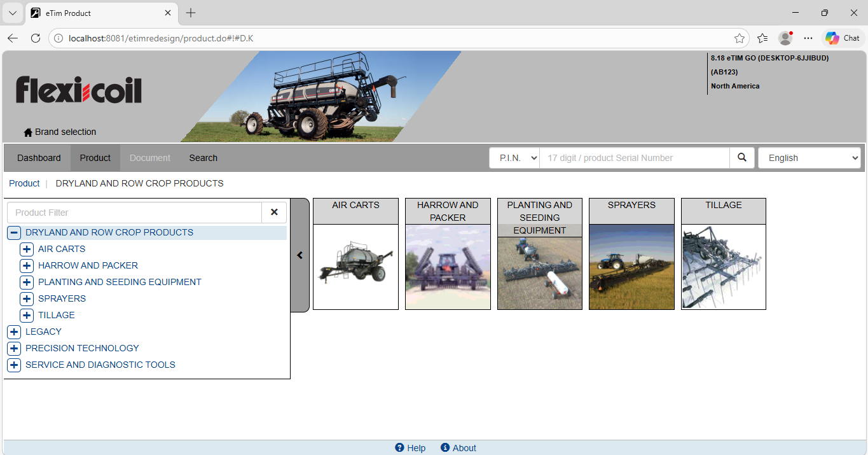The width and height of the screenshot is (868, 455).
Task: Open the HARROW AND PACKER thumbnail image
Action: tap(448, 267)
